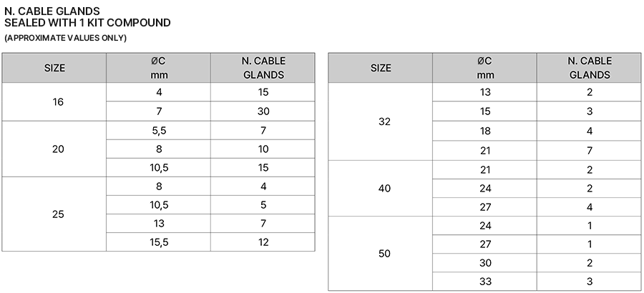Select the size 50 cell

pos(384,253)
